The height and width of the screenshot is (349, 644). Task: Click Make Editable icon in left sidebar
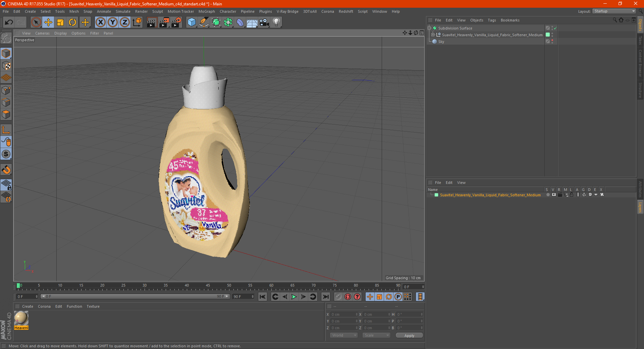[6, 39]
